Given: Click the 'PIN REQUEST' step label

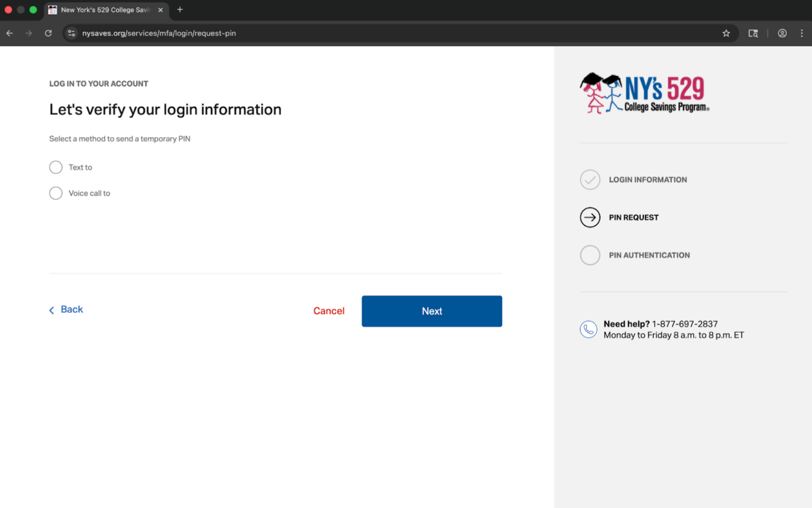Looking at the screenshot, I should 634,218.
